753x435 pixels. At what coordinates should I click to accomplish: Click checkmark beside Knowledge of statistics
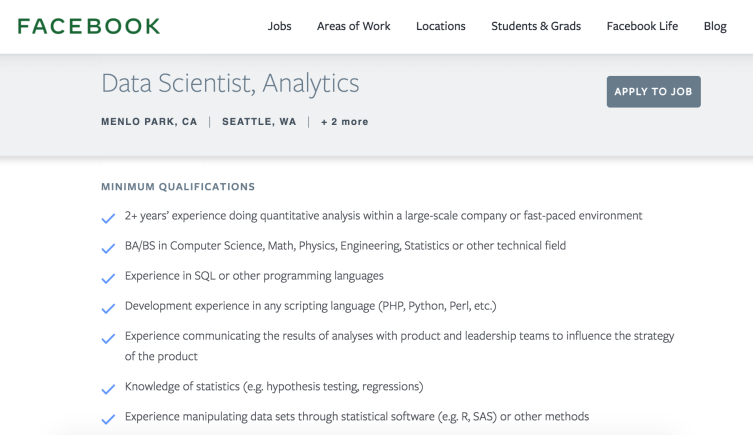(108, 388)
